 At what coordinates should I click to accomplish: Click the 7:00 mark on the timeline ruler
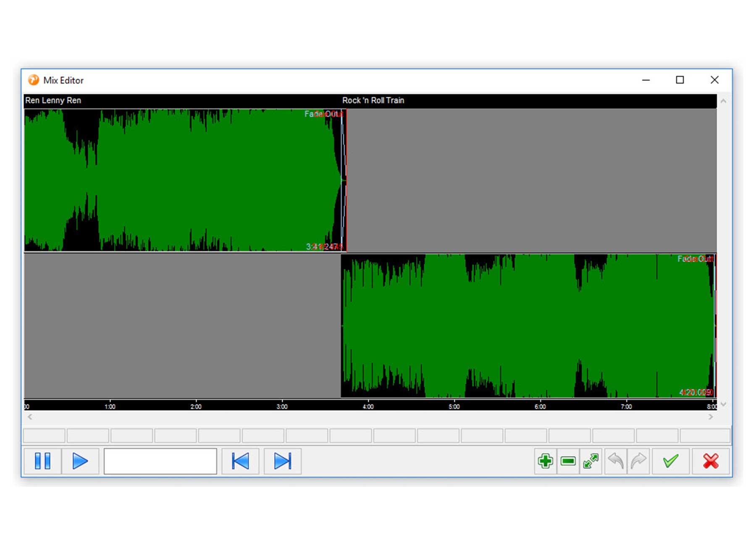tap(627, 407)
